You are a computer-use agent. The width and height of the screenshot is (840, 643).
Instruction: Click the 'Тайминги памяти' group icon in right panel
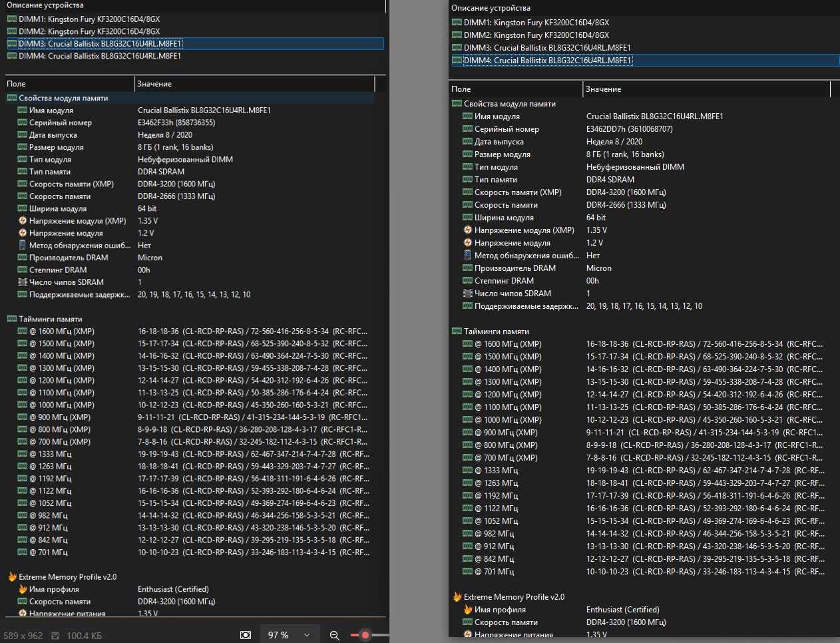pyautogui.click(x=457, y=331)
